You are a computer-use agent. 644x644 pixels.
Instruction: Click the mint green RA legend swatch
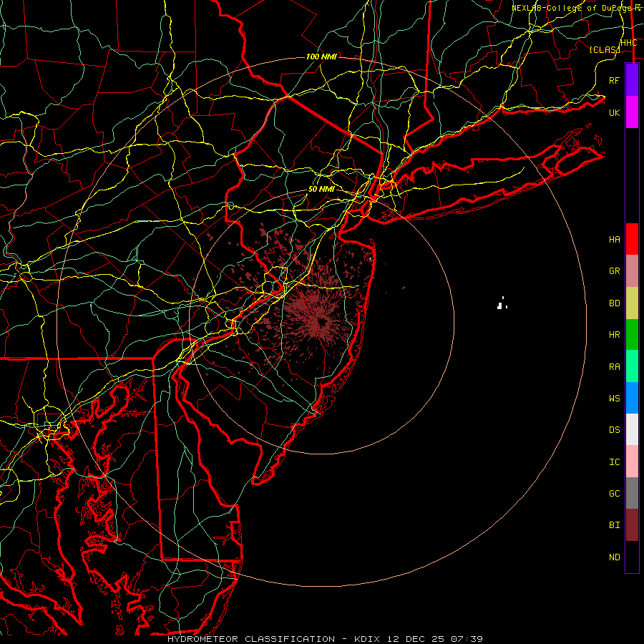tap(632, 366)
